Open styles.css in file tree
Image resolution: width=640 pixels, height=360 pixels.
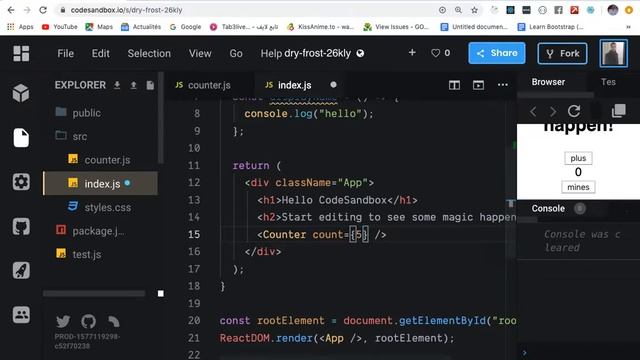[x=100, y=207]
